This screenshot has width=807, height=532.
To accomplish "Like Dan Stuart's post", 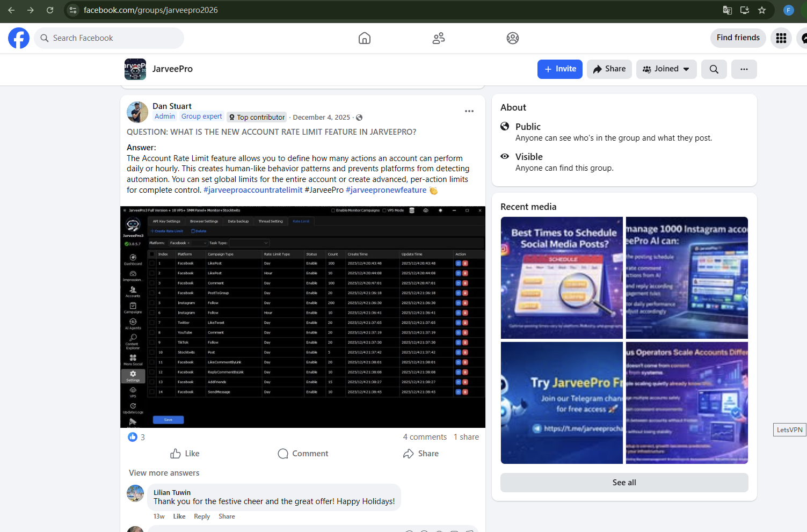I will (185, 454).
